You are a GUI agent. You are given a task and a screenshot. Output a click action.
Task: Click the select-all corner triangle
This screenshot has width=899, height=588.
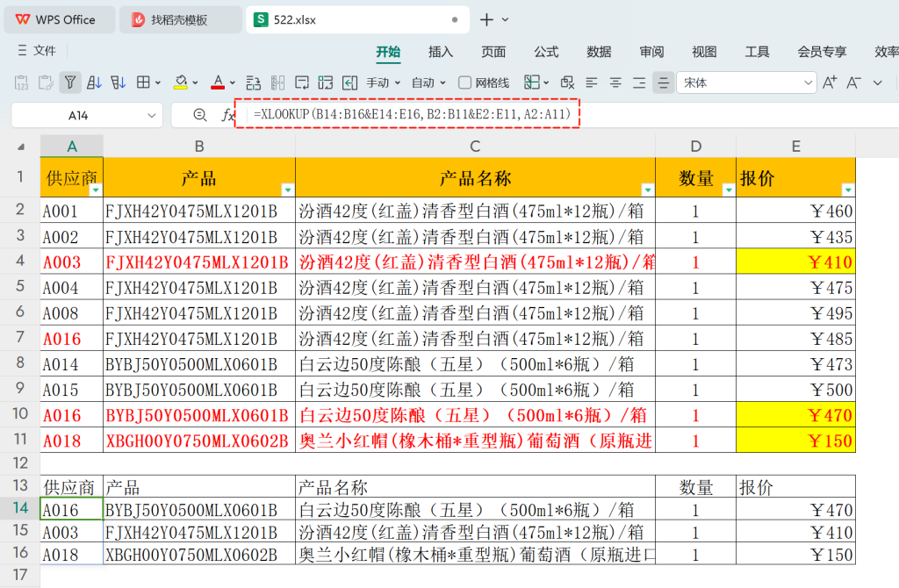point(21,147)
